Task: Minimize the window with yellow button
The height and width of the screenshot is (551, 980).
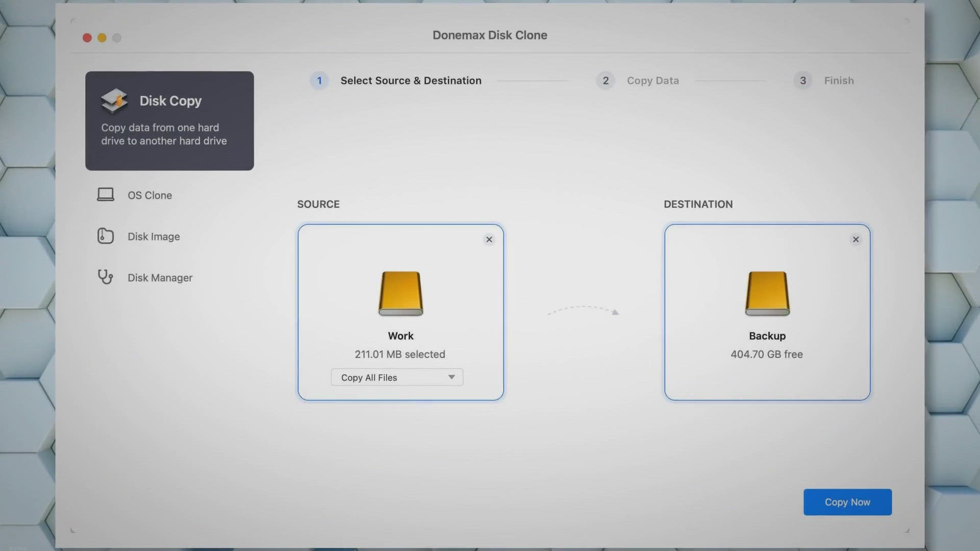Action: [x=102, y=38]
